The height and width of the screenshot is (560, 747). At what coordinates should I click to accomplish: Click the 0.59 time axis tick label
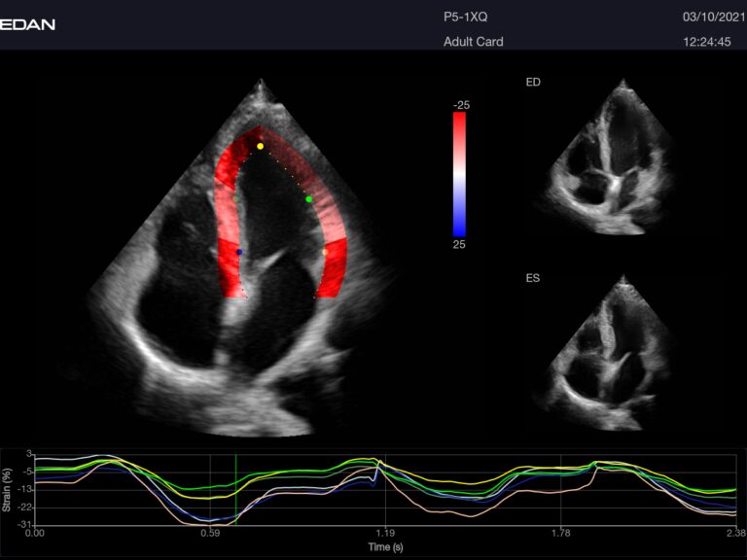[x=210, y=534]
